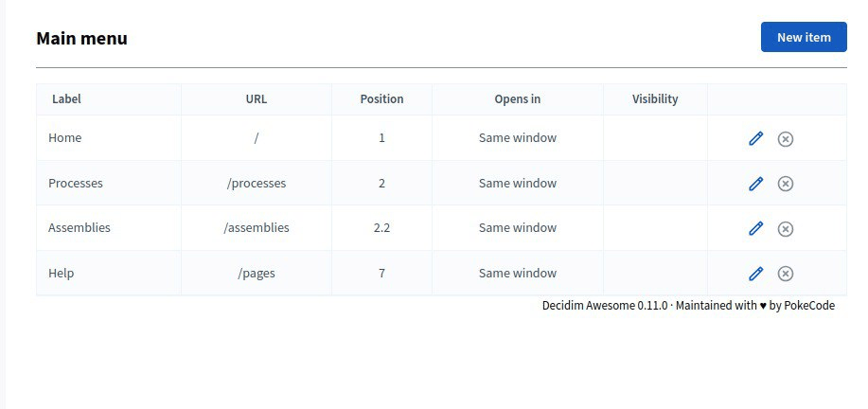
Task: Remove the Help menu item
Action: pyautogui.click(x=785, y=274)
